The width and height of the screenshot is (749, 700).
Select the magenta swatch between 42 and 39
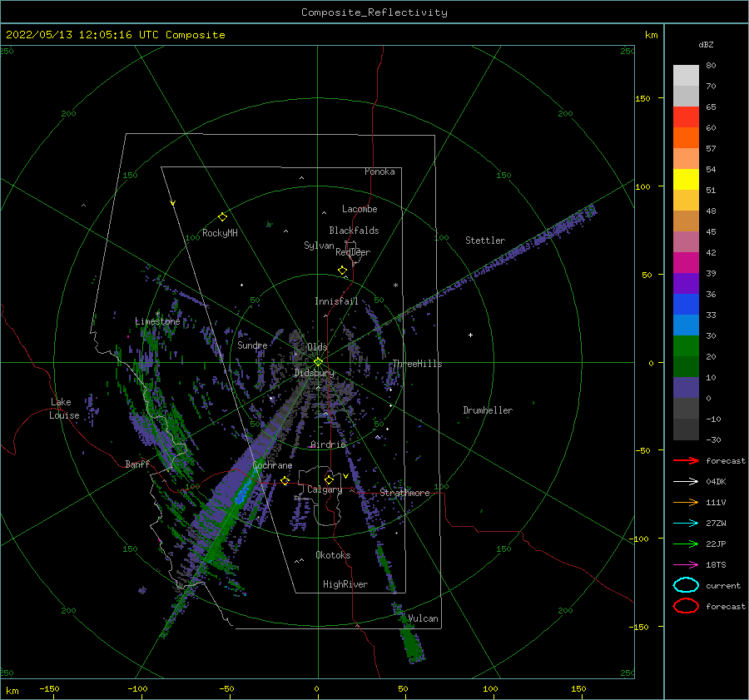click(686, 263)
